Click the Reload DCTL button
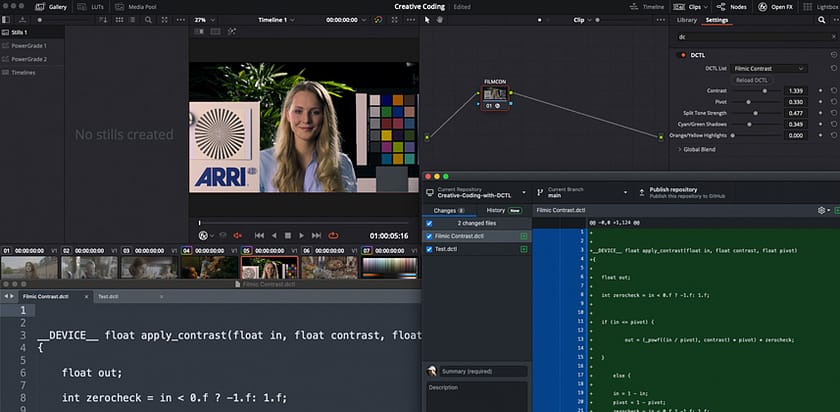The image size is (840, 412). [x=752, y=80]
